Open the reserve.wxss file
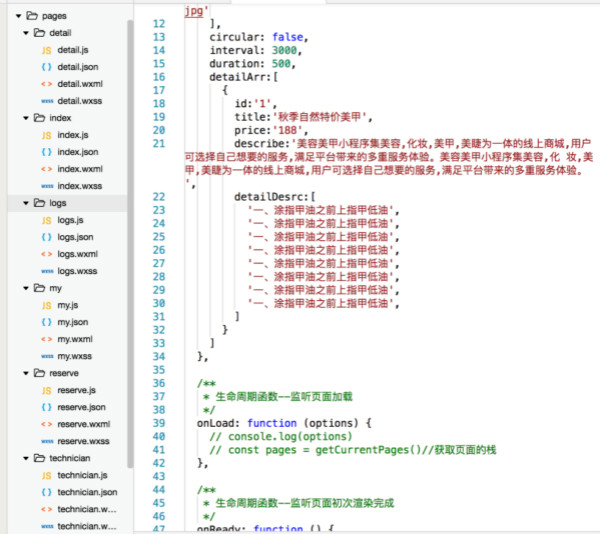Image resolution: width=600 pixels, height=534 pixels. pyautogui.click(x=83, y=441)
